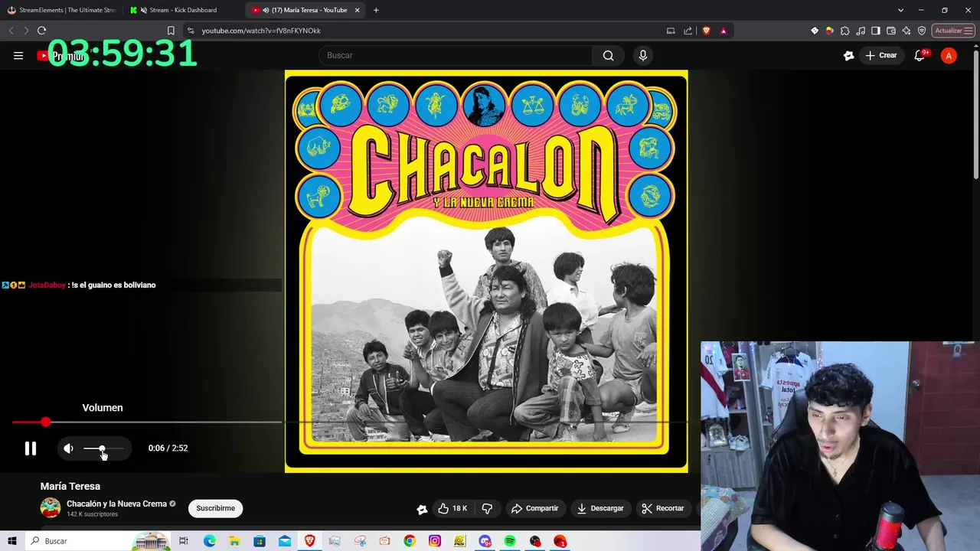Viewport: 980px width, 551px height.
Task: Click the Recortar clip button
Action: 663,508
